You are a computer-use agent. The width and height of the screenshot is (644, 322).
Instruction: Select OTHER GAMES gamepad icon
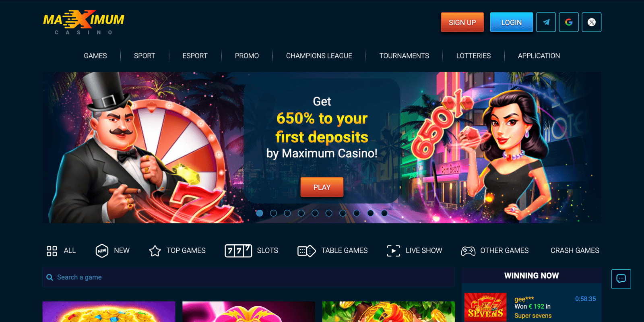[468, 251]
